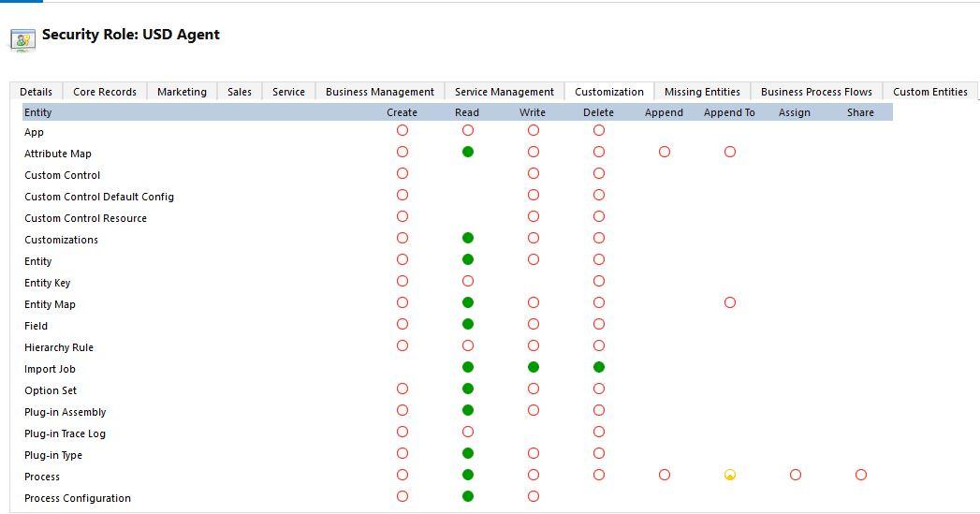This screenshot has width=980, height=514.
Task: Click the Create column header
Action: (x=402, y=112)
